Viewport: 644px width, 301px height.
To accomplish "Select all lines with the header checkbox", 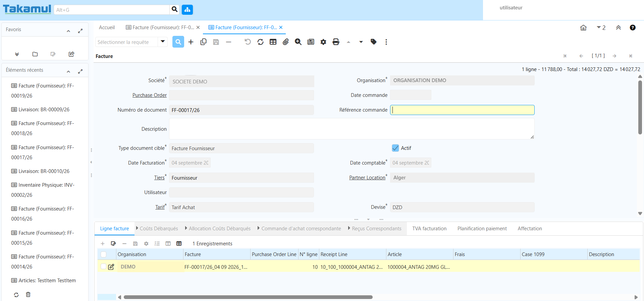I will coord(103,254).
